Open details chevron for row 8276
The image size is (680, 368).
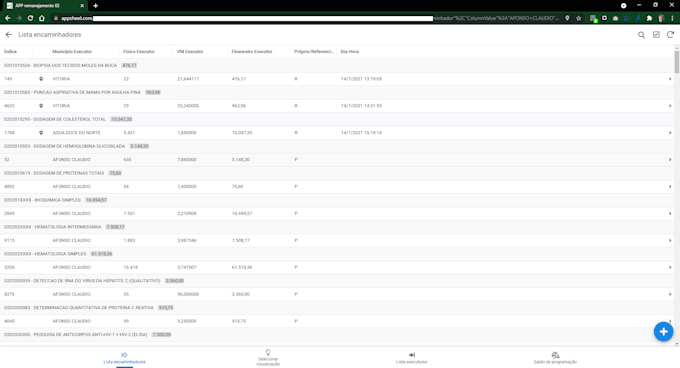pos(670,294)
